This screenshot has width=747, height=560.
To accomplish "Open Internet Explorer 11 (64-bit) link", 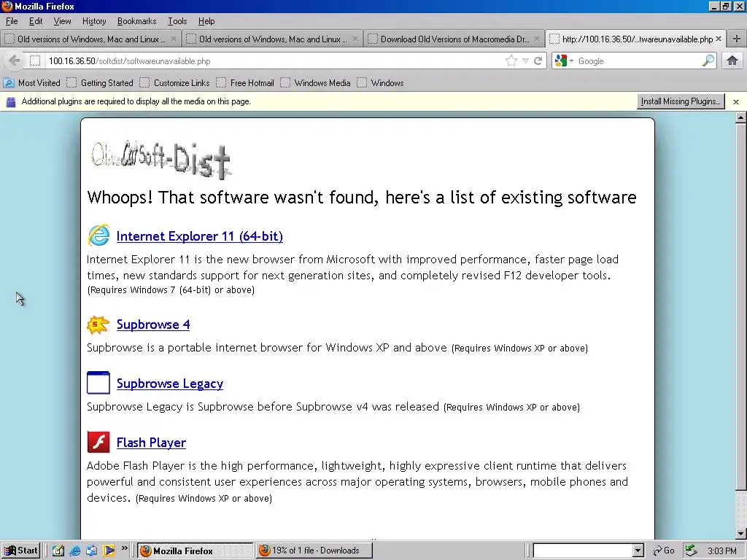I will pos(200,236).
